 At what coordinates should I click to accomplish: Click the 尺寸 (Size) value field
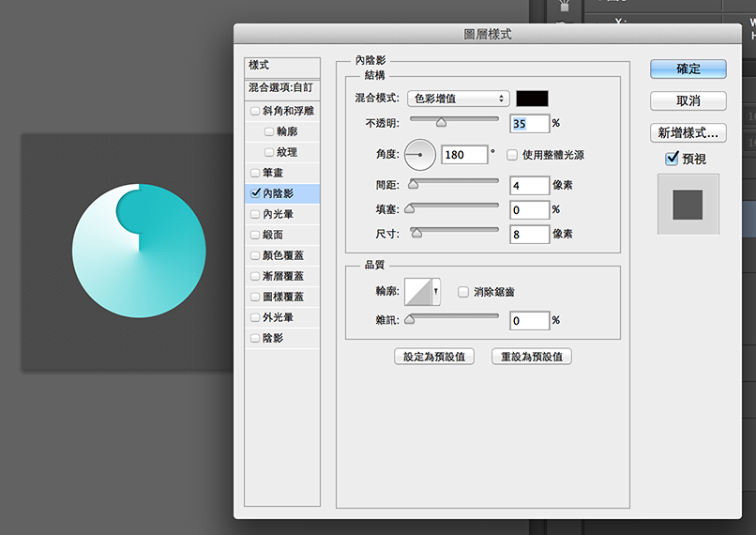click(x=530, y=234)
